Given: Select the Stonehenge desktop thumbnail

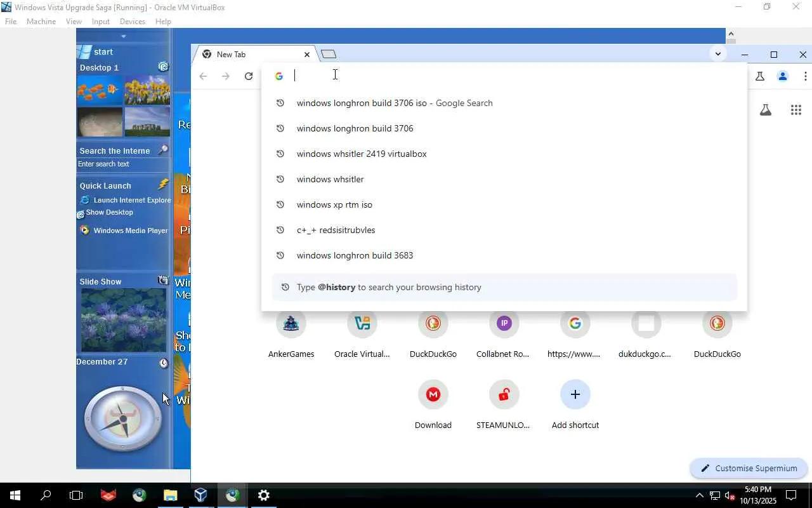Looking at the screenshot, I should pyautogui.click(x=147, y=122).
